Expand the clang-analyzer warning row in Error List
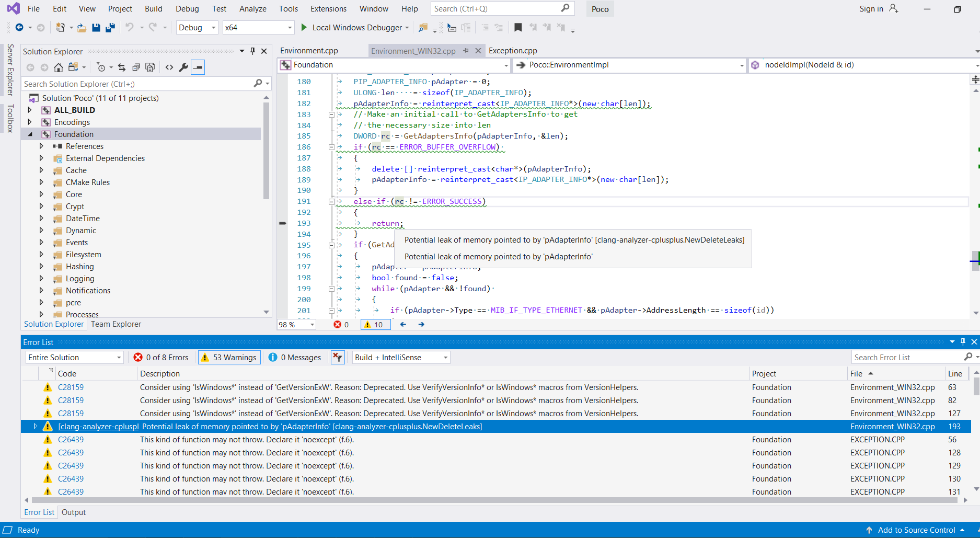Screen dimensions: 980x538 36,426
